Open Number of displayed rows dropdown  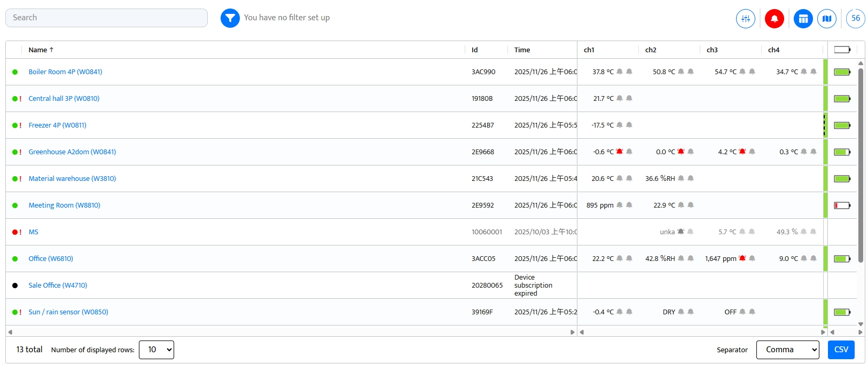click(x=157, y=350)
